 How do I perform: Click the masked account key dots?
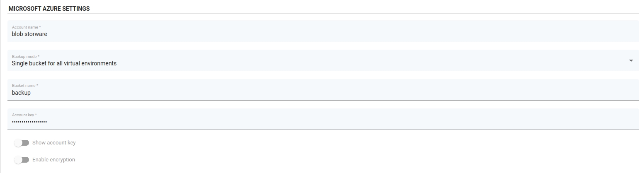[x=29, y=122]
